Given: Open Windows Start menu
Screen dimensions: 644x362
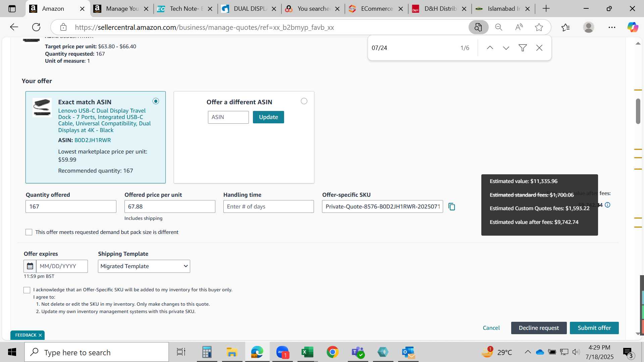Looking at the screenshot, I should pyautogui.click(x=12, y=352).
